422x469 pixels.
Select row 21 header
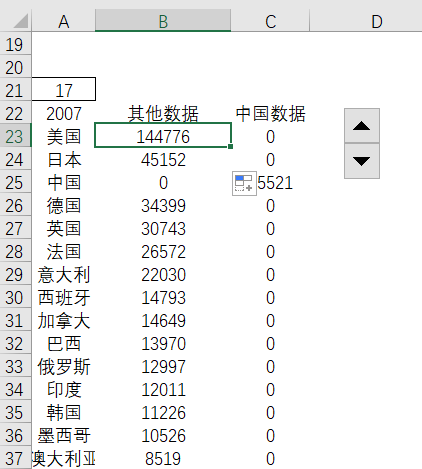pyautogui.click(x=16, y=90)
